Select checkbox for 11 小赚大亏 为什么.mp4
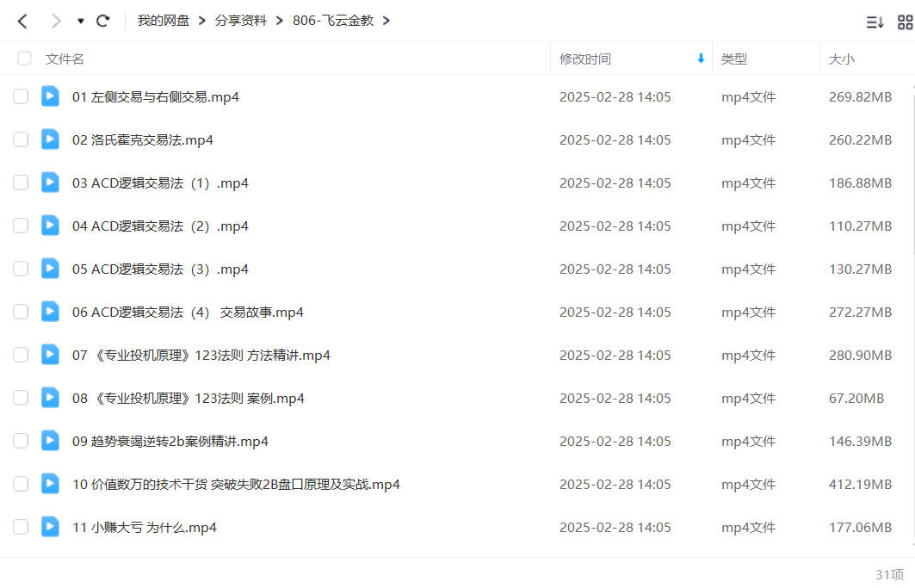 pyautogui.click(x=21, y=527)
